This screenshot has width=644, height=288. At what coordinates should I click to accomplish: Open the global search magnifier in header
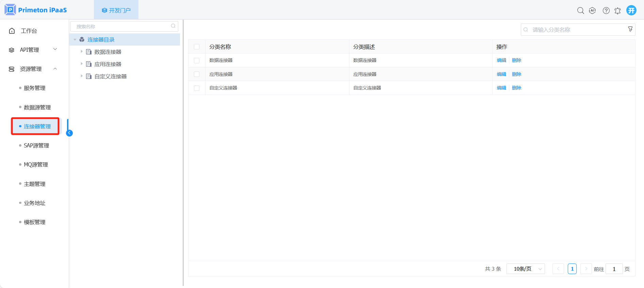[580, 11]
